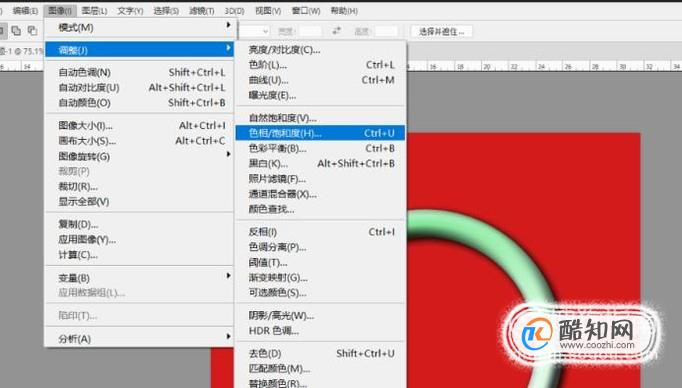The height and width of the screenshot is (388, 682).
Task: Select highlighted 色相/饱和度(H)... adjustment
Action: 321,133
